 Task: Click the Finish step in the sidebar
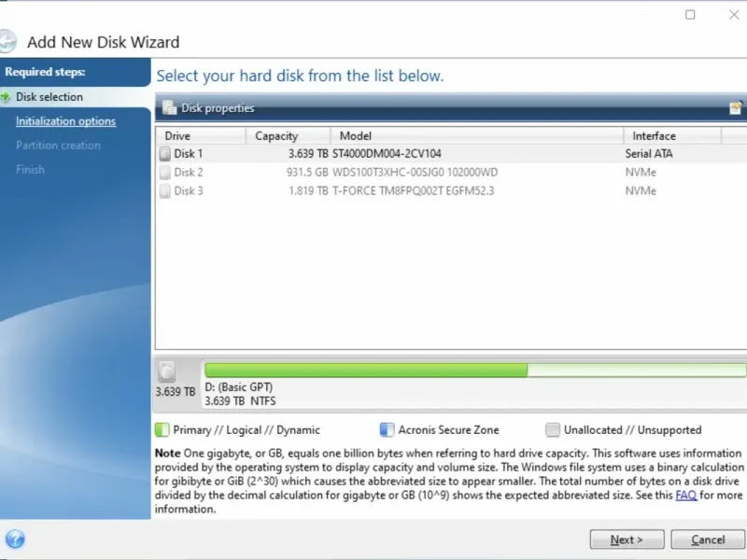coord(30,170)
